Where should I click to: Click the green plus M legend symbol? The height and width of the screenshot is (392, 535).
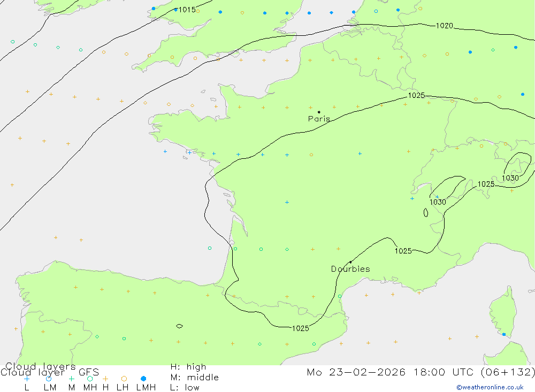coord(71,379)
